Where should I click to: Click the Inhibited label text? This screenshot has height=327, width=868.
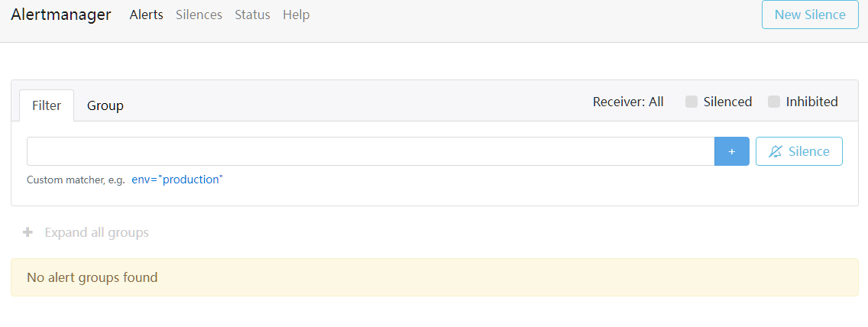pyautogui.click(x=811, y=102)
